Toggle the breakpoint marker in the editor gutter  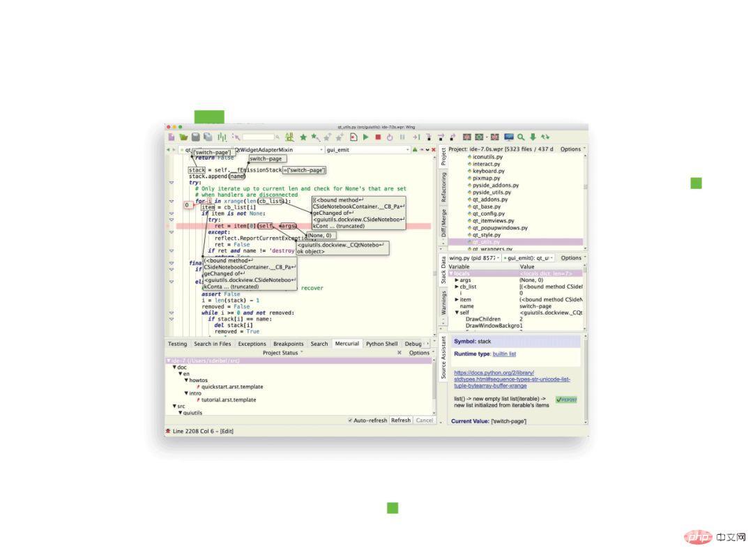pos(167,225)
